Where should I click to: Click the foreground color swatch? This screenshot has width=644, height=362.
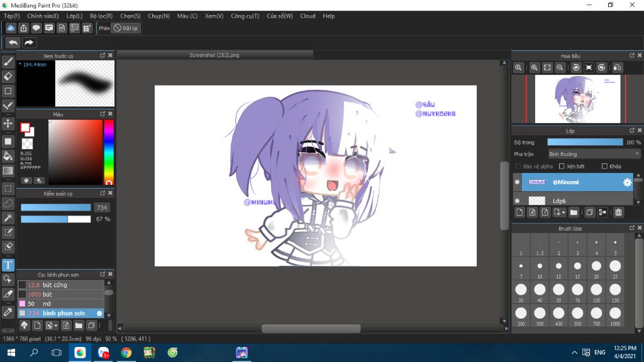(25, 128)
